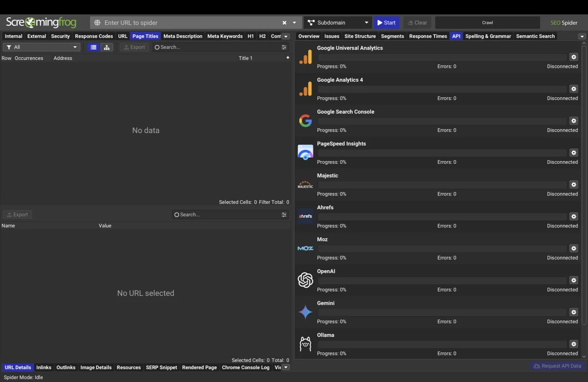Switch to list view mode

[x=93, y=47]
